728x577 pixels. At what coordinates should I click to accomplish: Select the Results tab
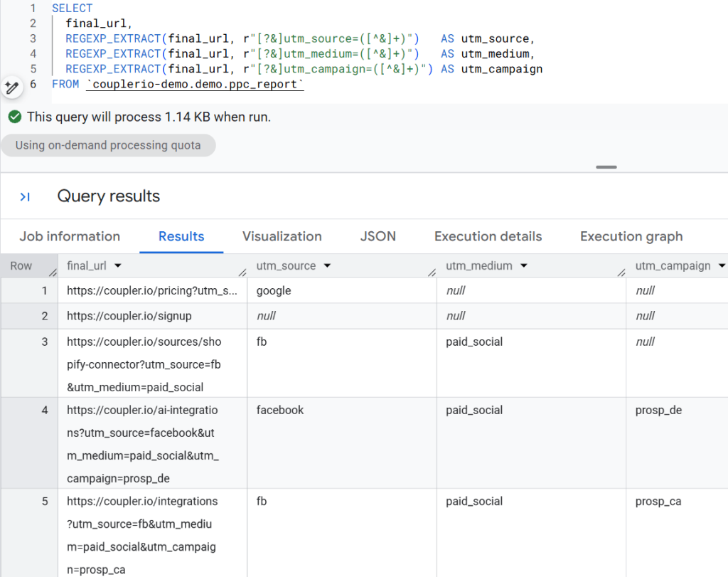coord(181,236)
